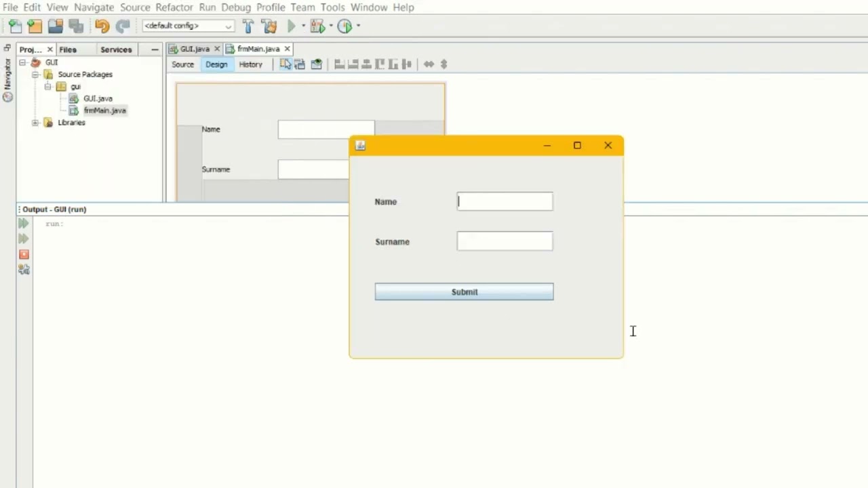Select Source Packages in project tree
This screenshot has width=868, height=488.
click(85, 75)
